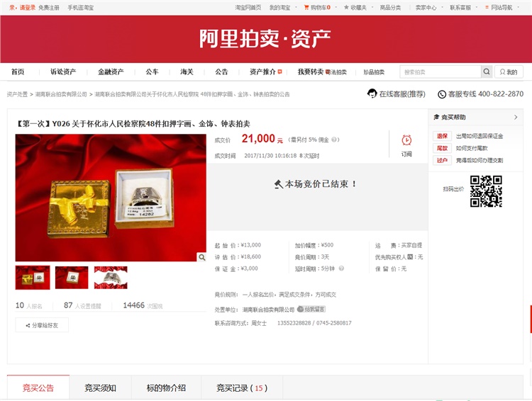Open the 我的淘宝 dropdown
This screenshot has width=532, height=401.
pos(282,8)
